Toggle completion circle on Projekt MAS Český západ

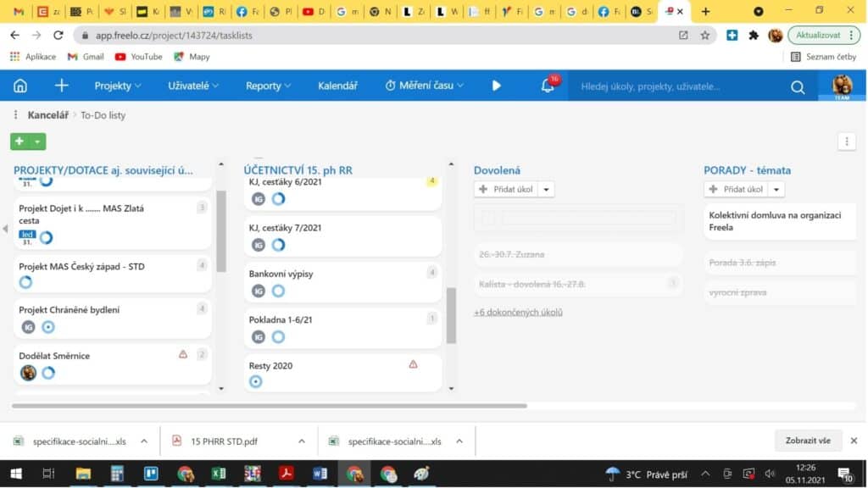25,282
